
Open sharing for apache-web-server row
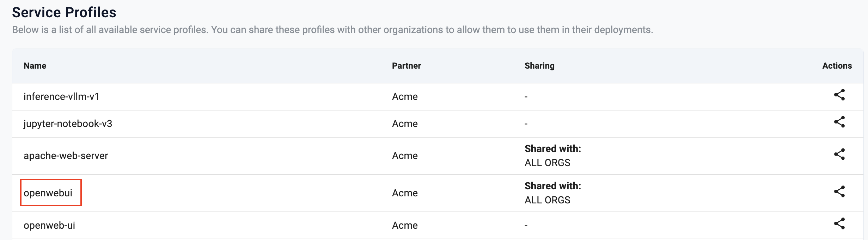839,154
